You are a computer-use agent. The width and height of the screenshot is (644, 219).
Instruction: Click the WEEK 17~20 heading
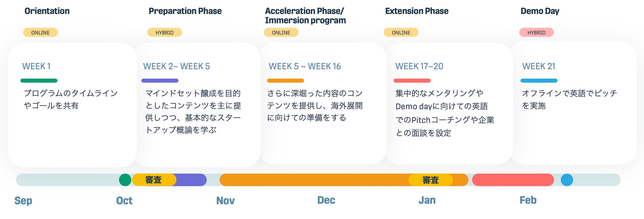419,66
